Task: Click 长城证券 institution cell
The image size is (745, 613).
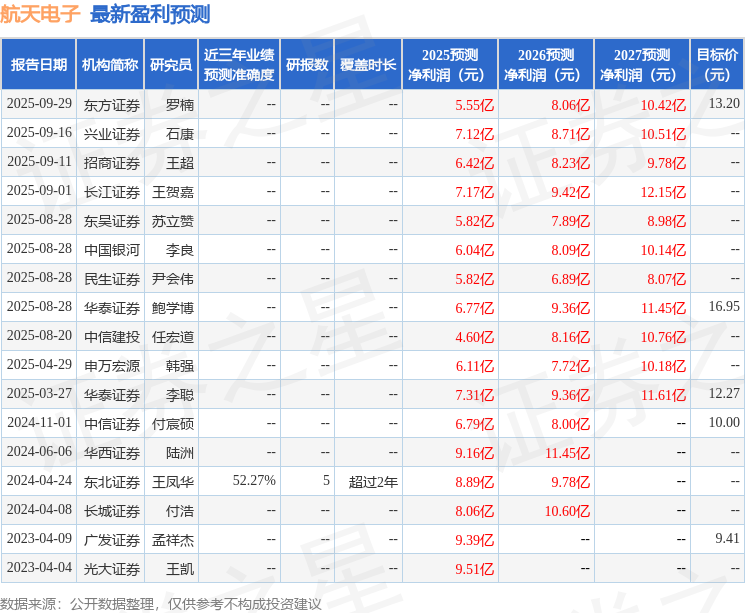Action: coord(112,511)
